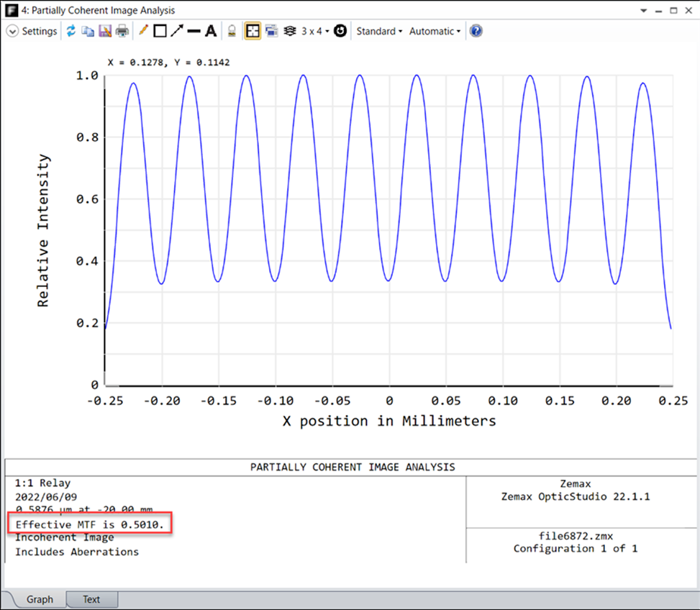
Task: Choose the text annotation 'A' tool
Action: 211,31
